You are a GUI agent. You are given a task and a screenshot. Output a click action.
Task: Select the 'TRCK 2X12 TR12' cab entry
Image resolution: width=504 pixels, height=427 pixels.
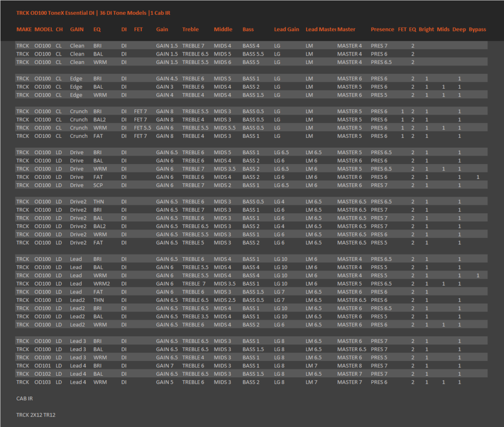(35, 415)
